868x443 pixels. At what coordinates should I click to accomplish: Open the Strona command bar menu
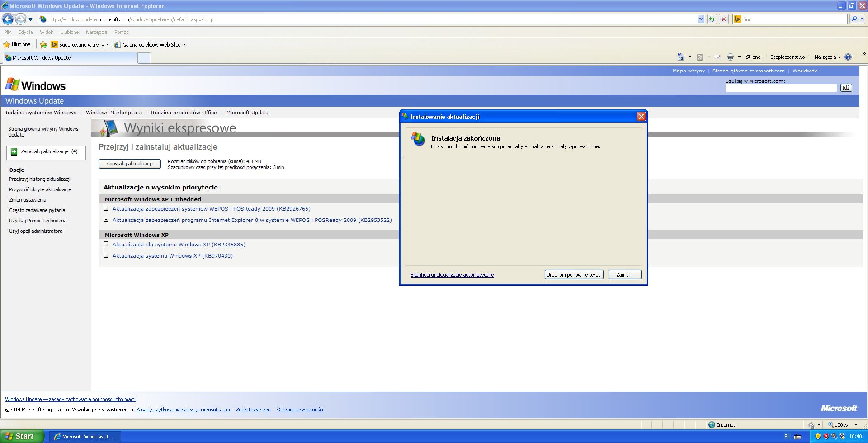[755, 57]
